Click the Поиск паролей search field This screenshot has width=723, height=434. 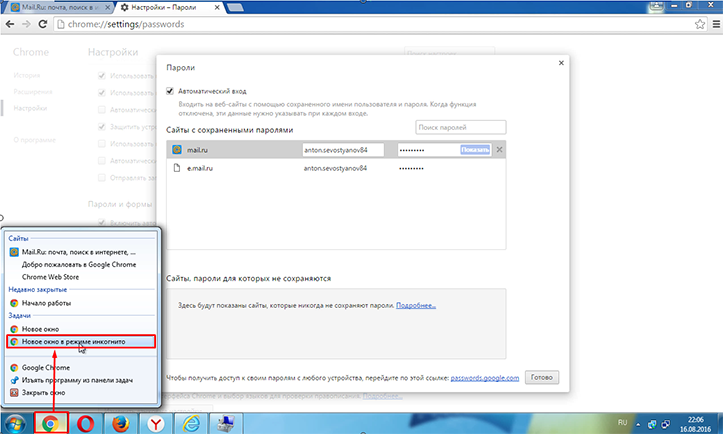click(x=461, y=127)
